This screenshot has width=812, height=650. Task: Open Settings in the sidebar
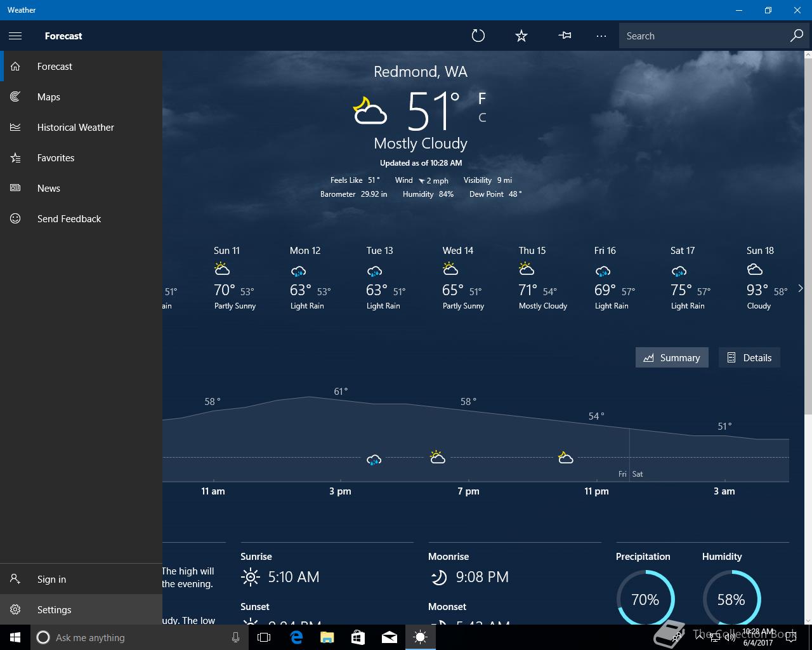(81, 609)
